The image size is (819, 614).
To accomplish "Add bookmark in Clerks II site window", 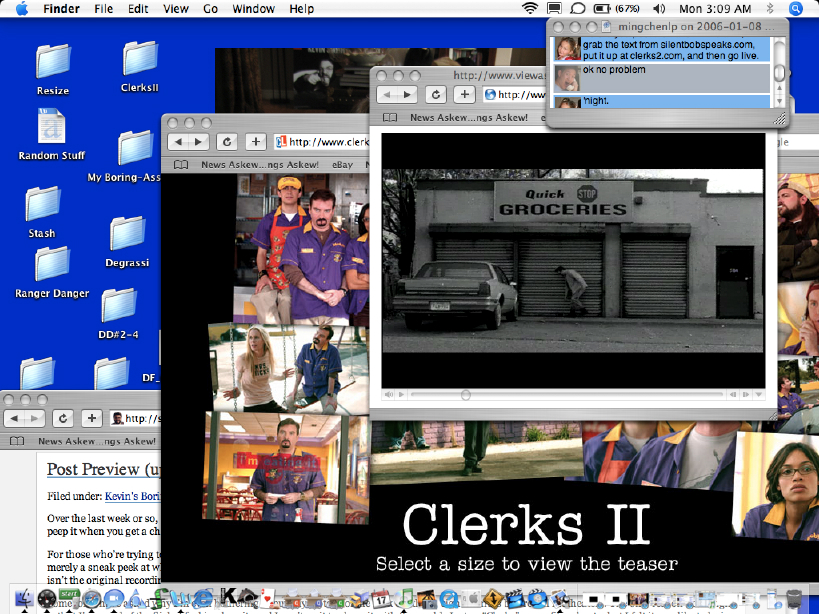I will click(255, 141).
